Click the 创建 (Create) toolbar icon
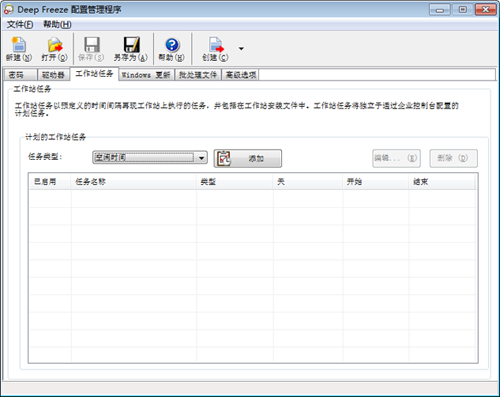Viewport: 500px width, 397px height. 216,49
